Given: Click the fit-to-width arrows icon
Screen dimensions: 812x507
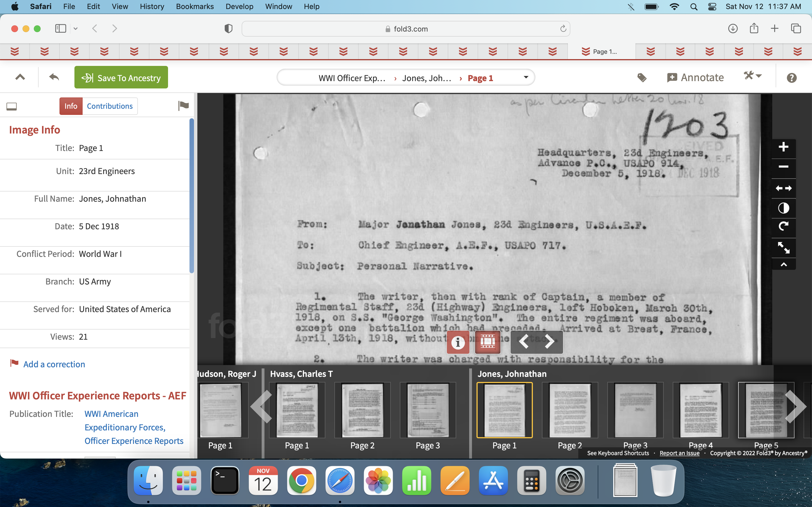Looking at the screenshot, I should (x=784, y=188).
